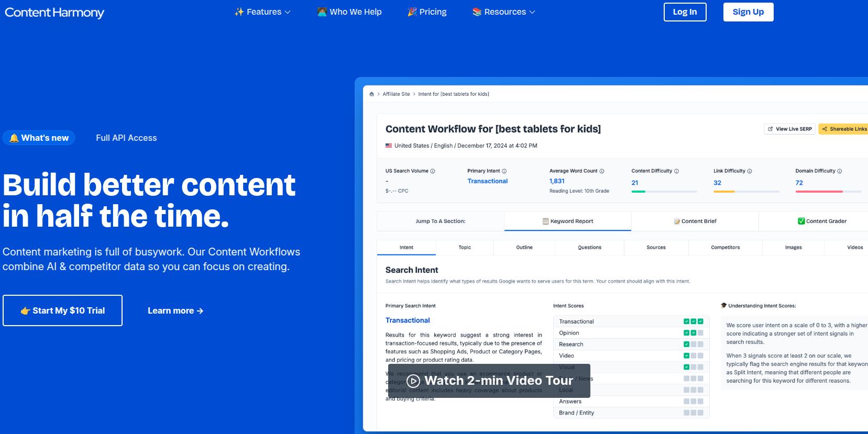Switch to the Keyword Report tab

[568, 221]
